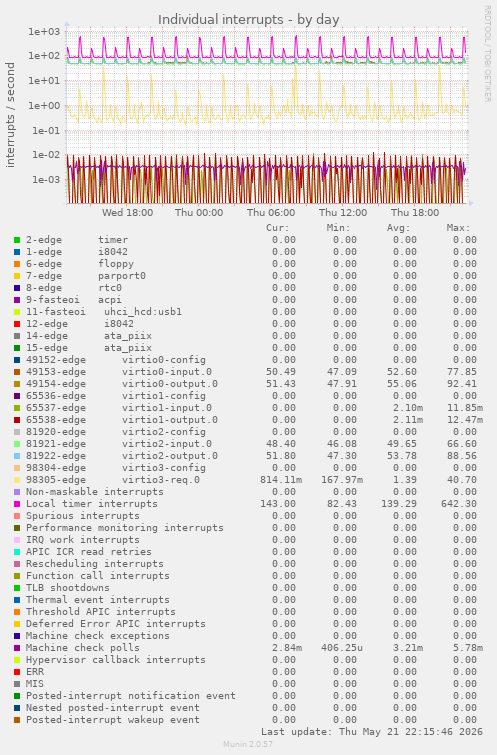Click the pale yellow virtio3-req.0 legend swatch
This screenshot has width=497, height=755.
(17, 480)
